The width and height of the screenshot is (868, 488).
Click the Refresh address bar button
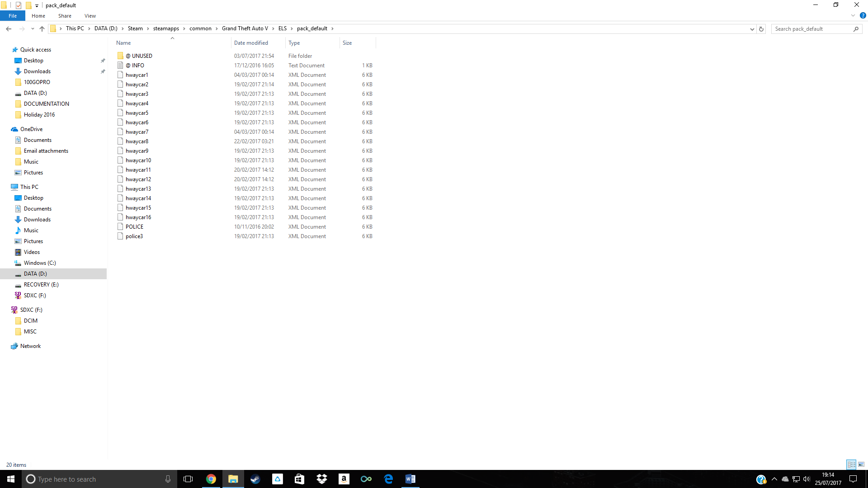coord(761,29)
